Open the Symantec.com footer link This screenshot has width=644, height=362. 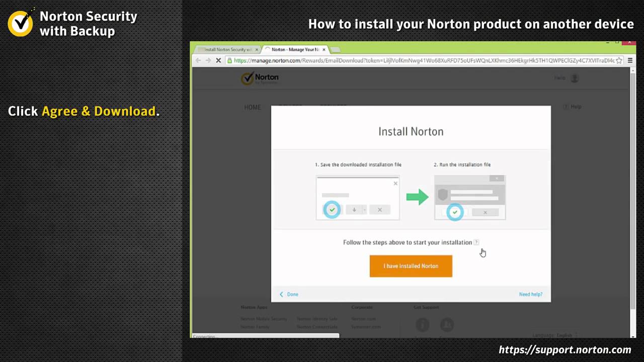click(x=366, y=327)
